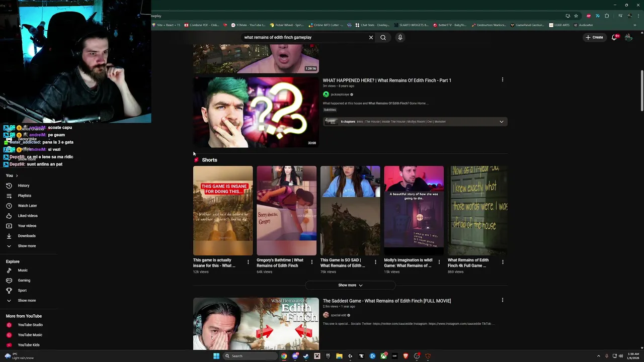644x362 pixels.
Task: Open YouTube notifications bell
Action: 614,37
